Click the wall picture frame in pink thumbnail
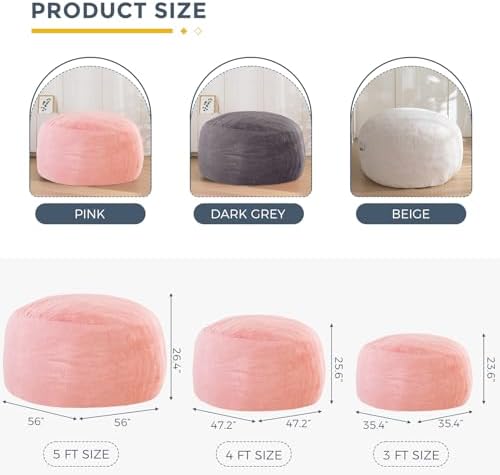 coord(46,104)
